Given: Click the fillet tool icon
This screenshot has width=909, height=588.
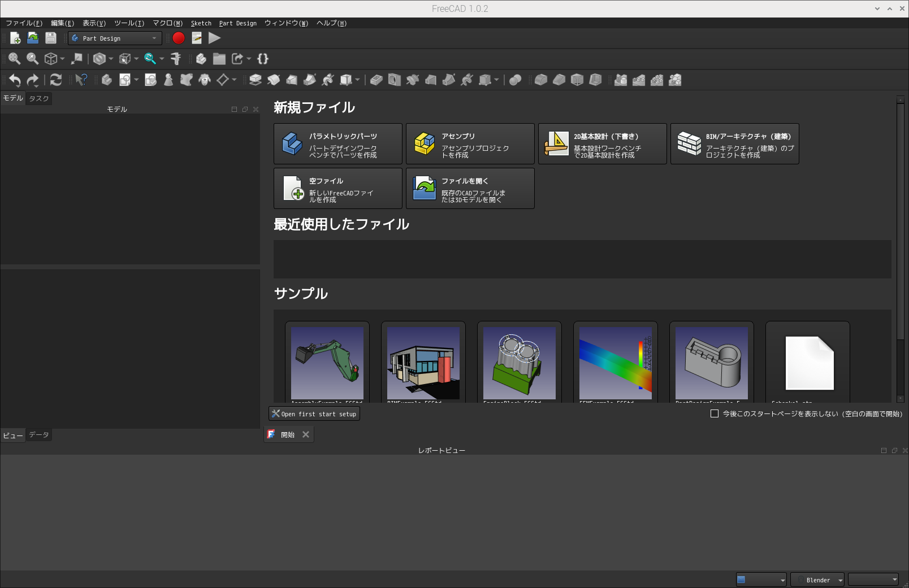Looking at the screenshot, I should pos(541,80).
